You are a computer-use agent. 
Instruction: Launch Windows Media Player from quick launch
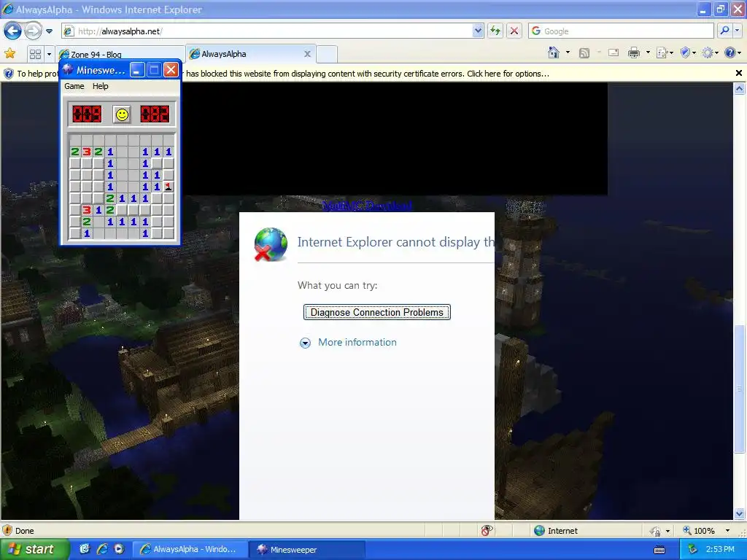pos(119,549)
